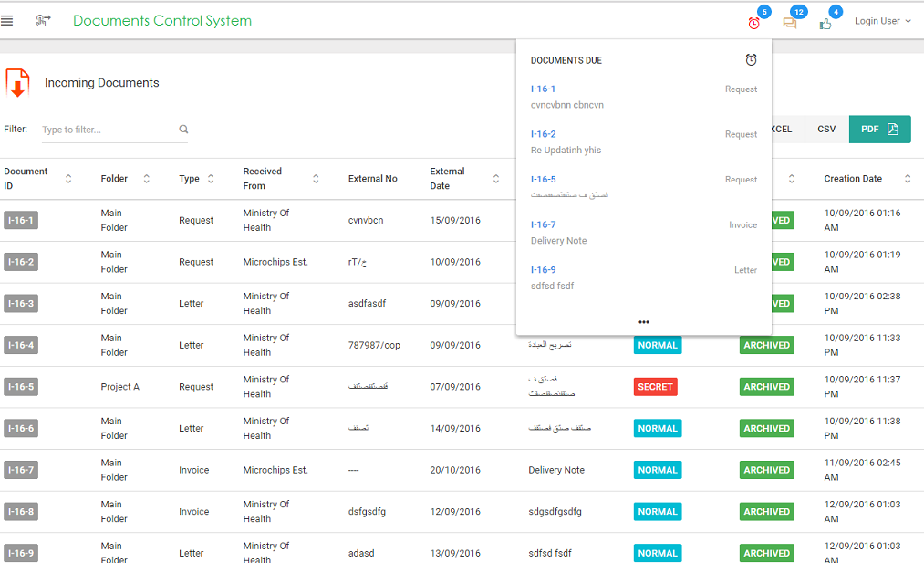Click the search magnifier in the filter box

tap(183, 130)
